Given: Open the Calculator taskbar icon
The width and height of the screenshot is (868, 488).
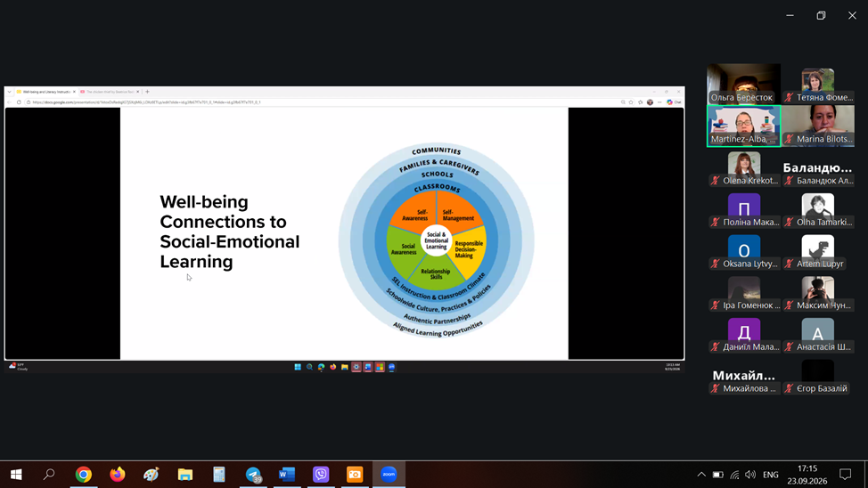Looking at the screenshot, I should point(219,474).
